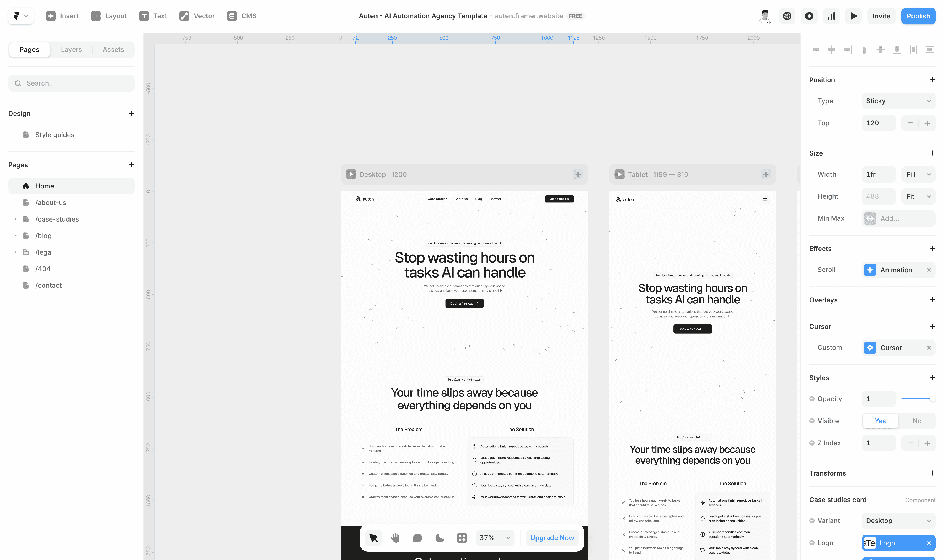The width and height of the screenshot is (944, 560).
Task: Open the CMS database tool
Action: [x=242, y=16]
